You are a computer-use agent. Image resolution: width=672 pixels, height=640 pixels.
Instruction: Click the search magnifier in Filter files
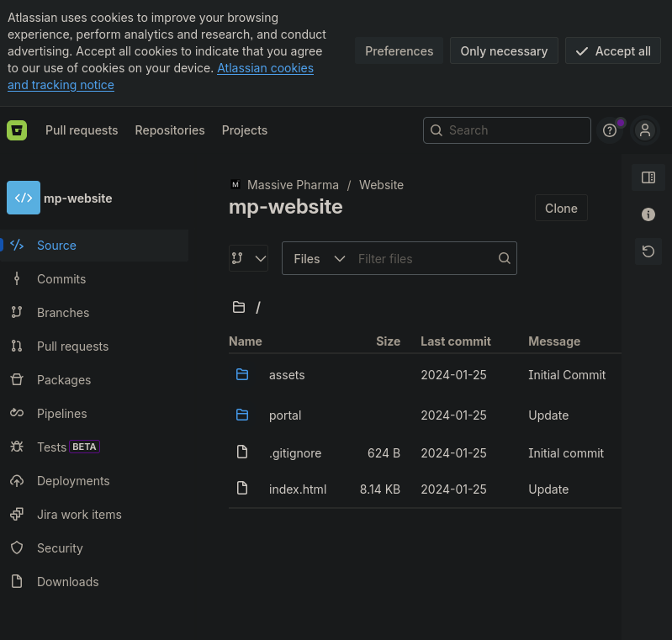(x=505, y=259)
